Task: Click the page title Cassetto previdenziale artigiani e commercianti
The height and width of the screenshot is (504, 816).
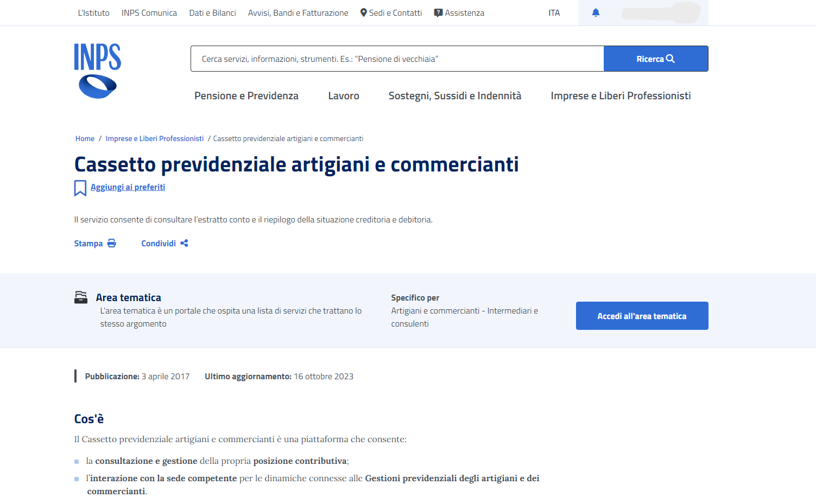Action: click(296, 164)
